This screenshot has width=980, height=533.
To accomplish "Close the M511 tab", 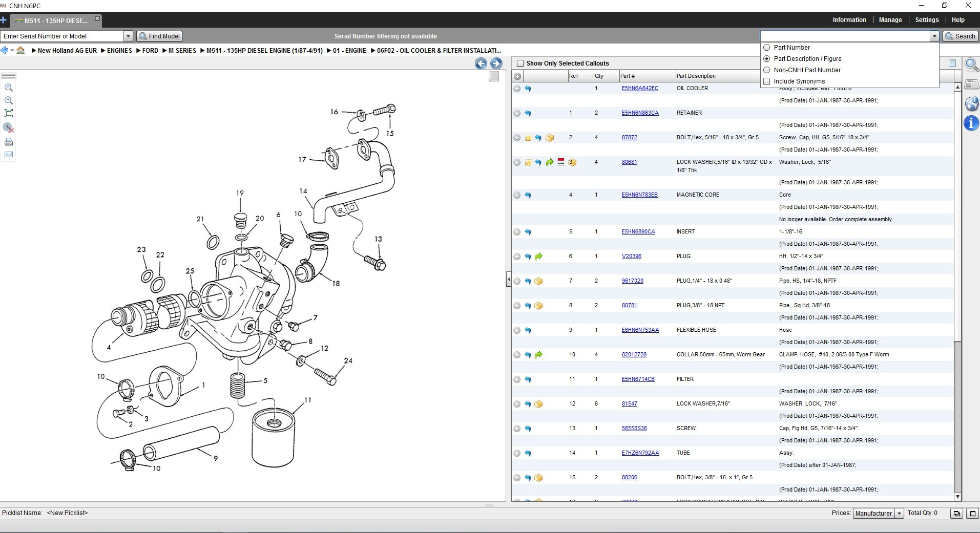I will tap(97, 18).
